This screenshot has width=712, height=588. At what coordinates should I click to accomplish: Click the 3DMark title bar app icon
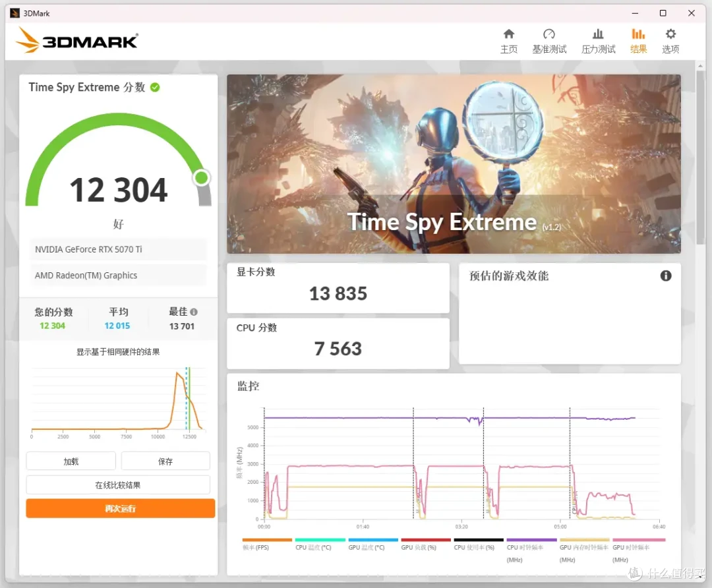point(15,13)
